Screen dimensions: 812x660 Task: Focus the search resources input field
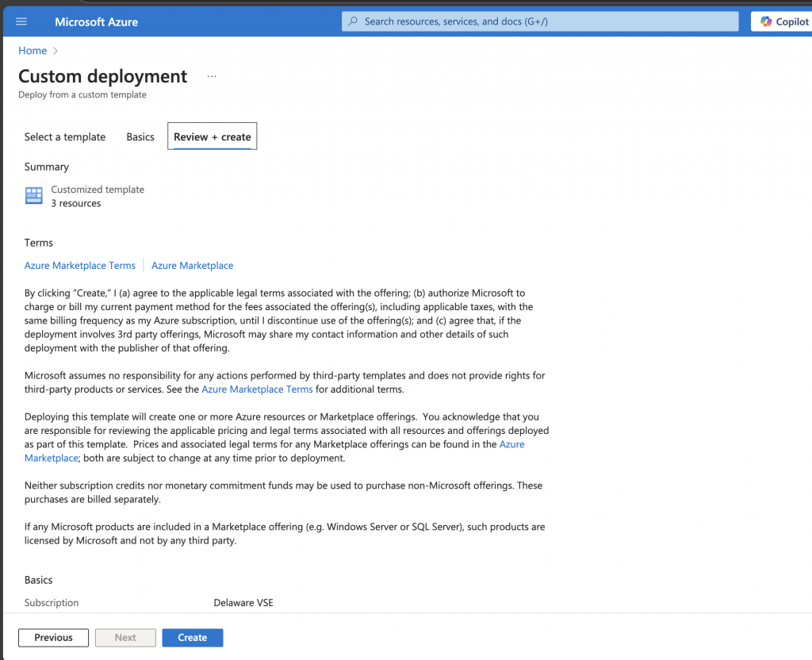pos(539,21)
